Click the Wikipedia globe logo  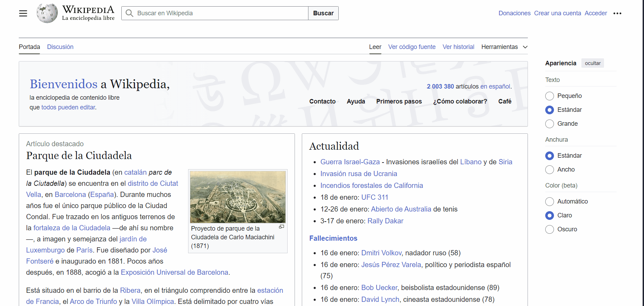point(47,14)
